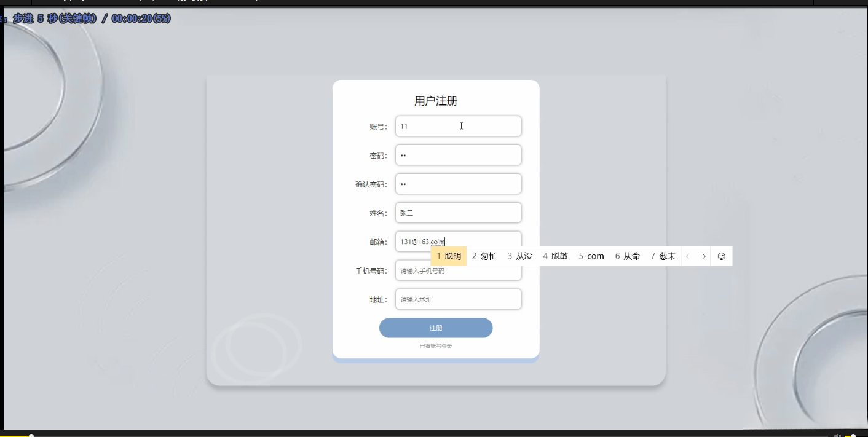This screenshot has width=868, height=437.
Task: Select IME candidate 6 从命
Action: (x=628, y=256)
